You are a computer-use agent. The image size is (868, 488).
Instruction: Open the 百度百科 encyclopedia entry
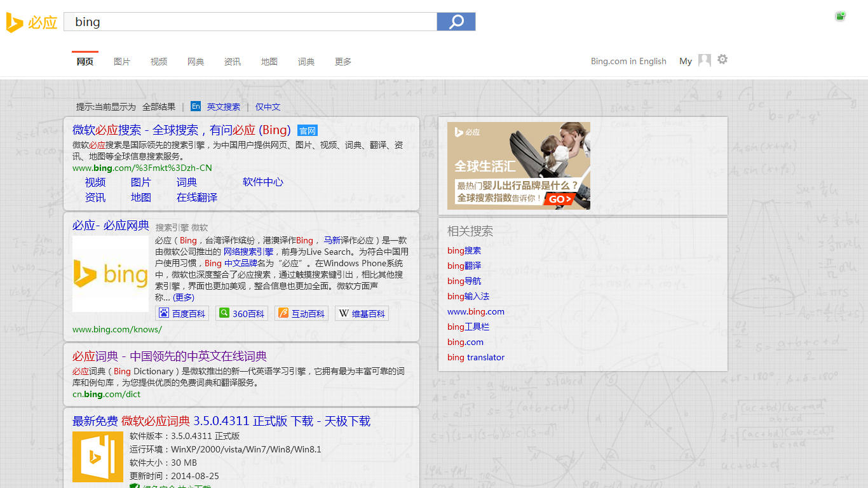coord(182,313)
